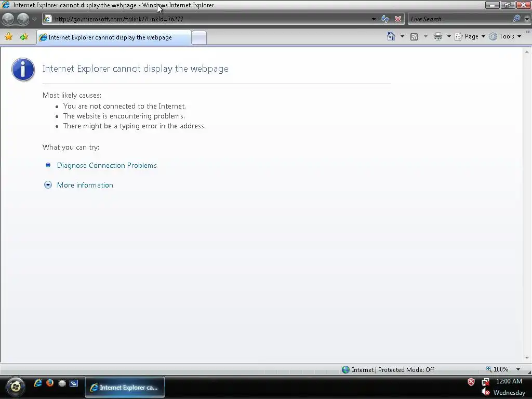Viewport: 532px width, 399px height.
Task: Open a new blank tab
Action: (x=199, y=37)
